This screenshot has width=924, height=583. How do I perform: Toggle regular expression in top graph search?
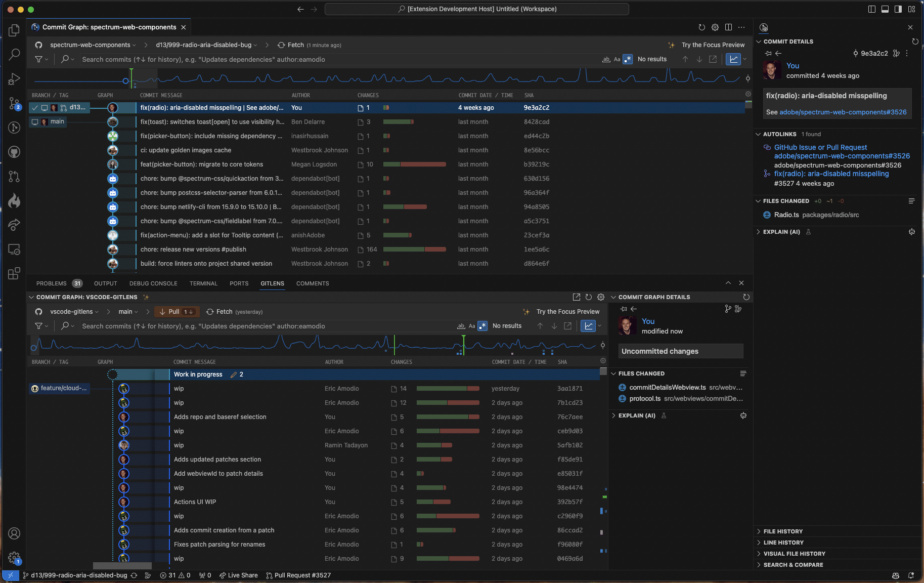click(628, 59)
